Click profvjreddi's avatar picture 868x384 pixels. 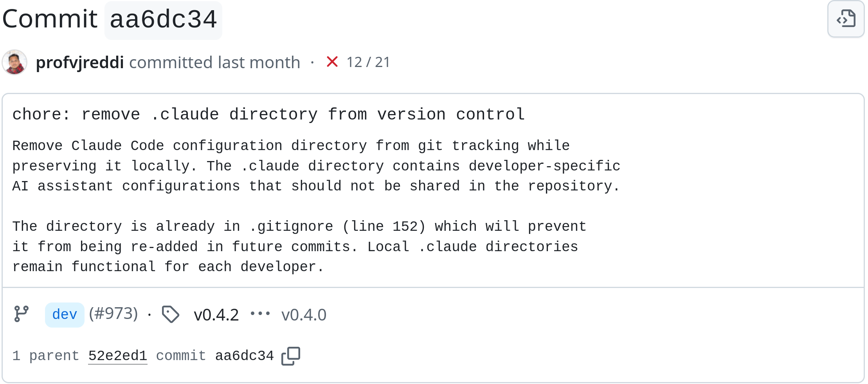coord(14,62)
